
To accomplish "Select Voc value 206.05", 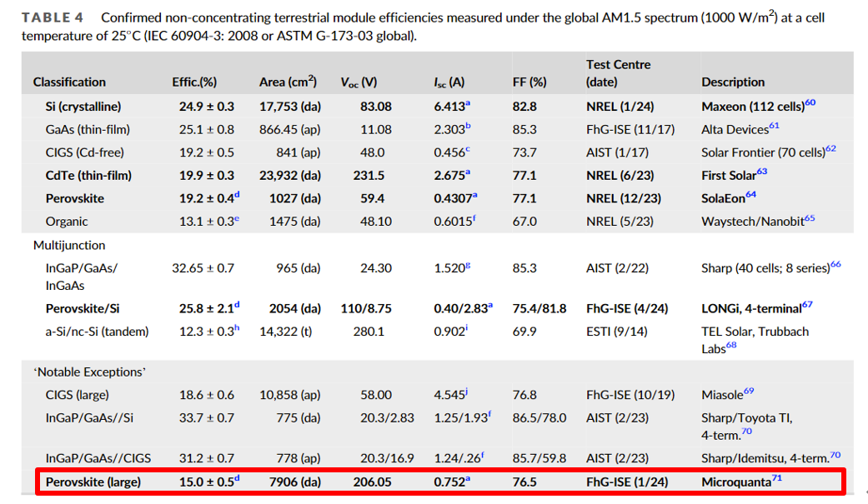I will (372, 482).
